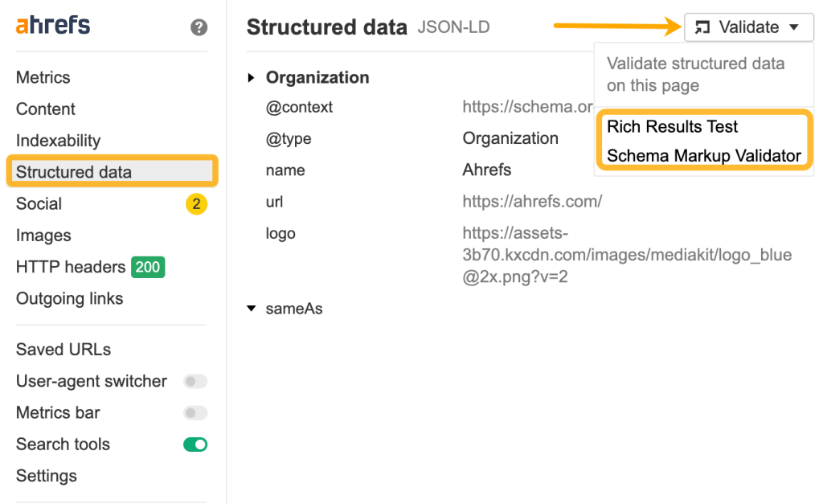Screen dimensions: 823x504
Task: Expand the Organization disclosure triangle
Action: pyautogui.click(x=250, y=77)
